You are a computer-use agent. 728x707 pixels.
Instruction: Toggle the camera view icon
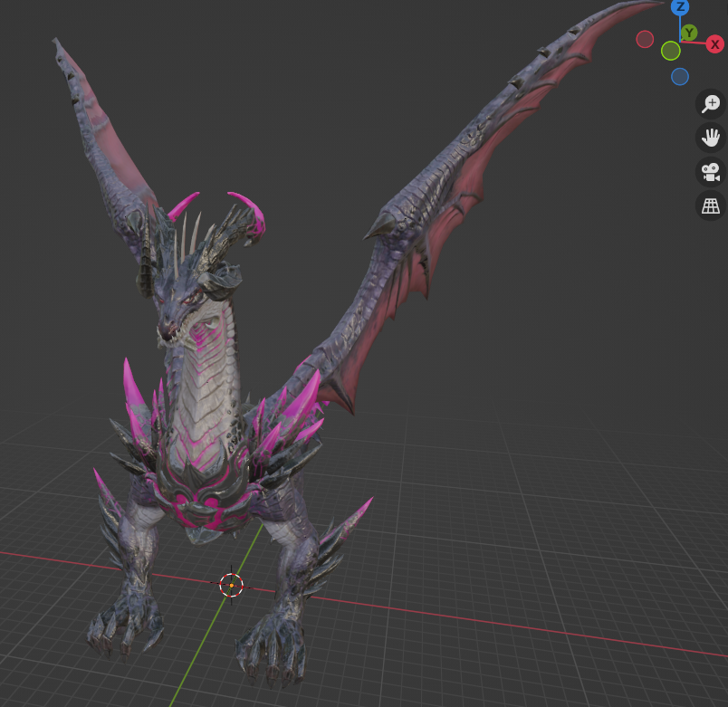point(711,172)
